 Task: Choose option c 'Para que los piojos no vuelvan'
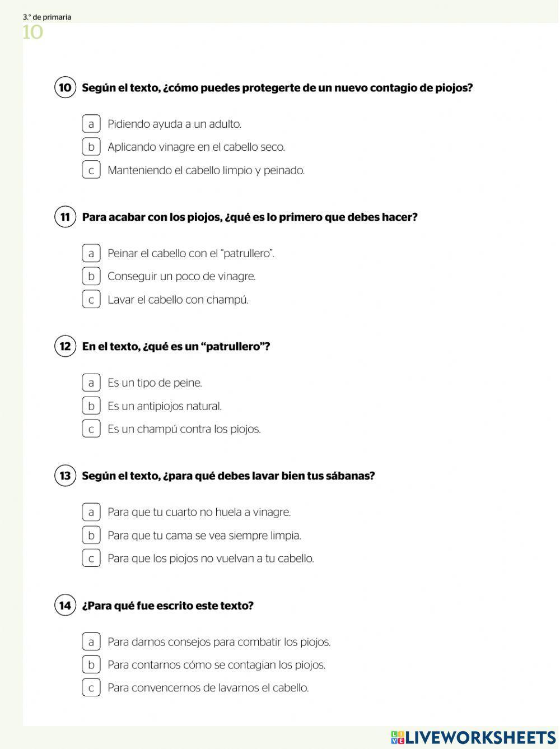pyautogui.click(x=91, y=558)
